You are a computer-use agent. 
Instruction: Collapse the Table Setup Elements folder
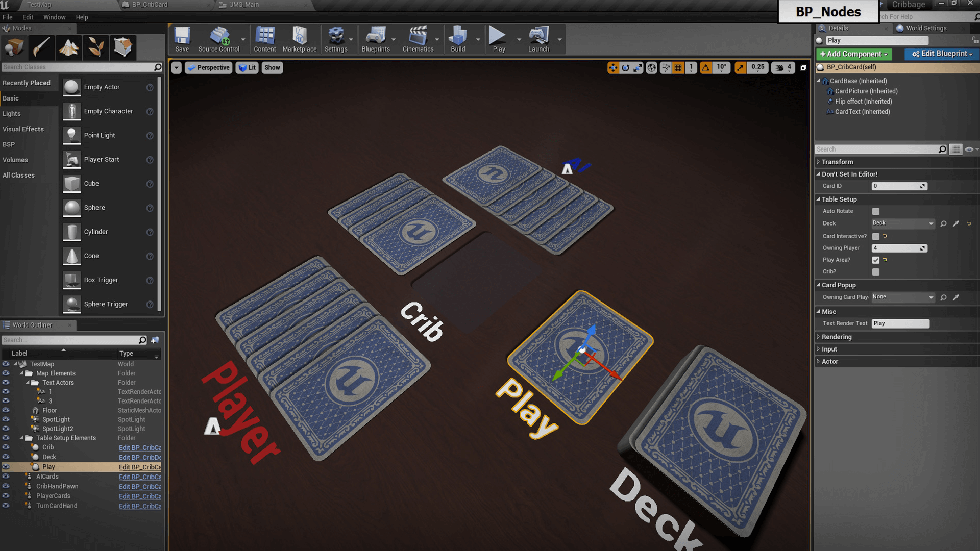pos(21,438)
